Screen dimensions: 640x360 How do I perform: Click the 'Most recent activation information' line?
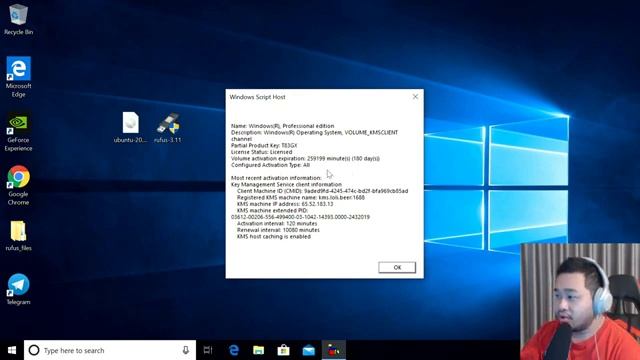(x=276, y=178)
